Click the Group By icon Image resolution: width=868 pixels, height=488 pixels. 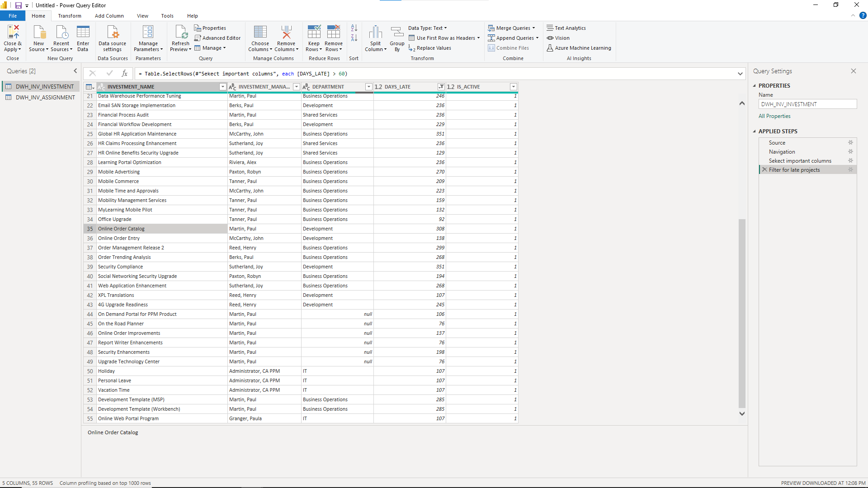pyautogui.click(x=397, y=32)
